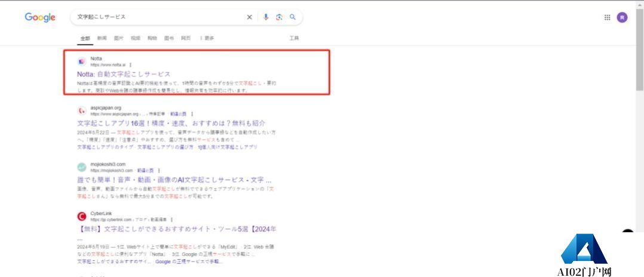Open Google Lens image search icon
This screenshot has height=277, width=644.
(x=280, y=17)
